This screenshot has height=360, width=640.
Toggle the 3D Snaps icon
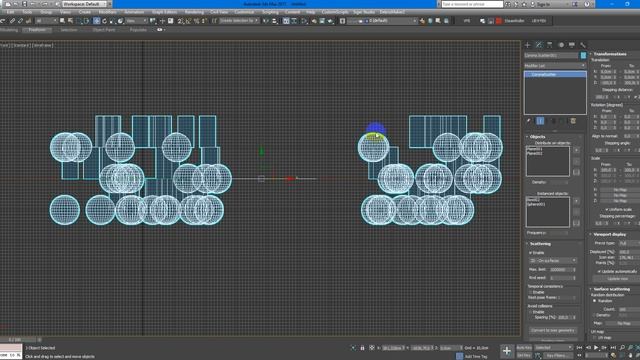click(x=180, y=21)
